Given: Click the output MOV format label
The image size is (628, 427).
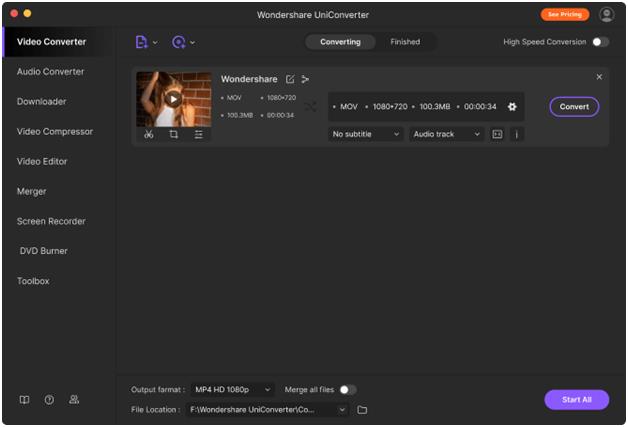Looking at the screenshot, I should [x=349, y=107].
